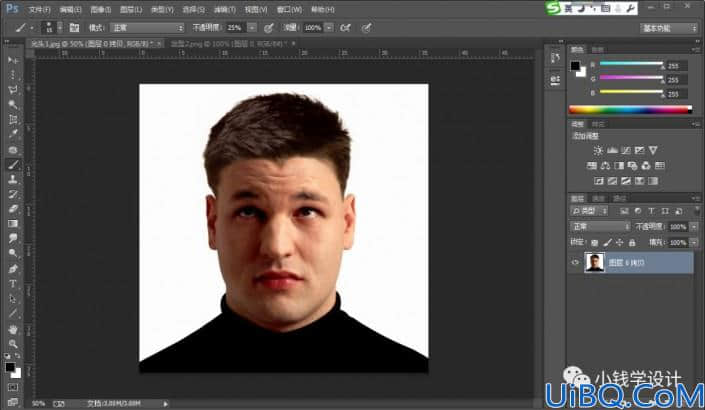
Task: Toggle lock all on layer
Action: tap(632, 243)
